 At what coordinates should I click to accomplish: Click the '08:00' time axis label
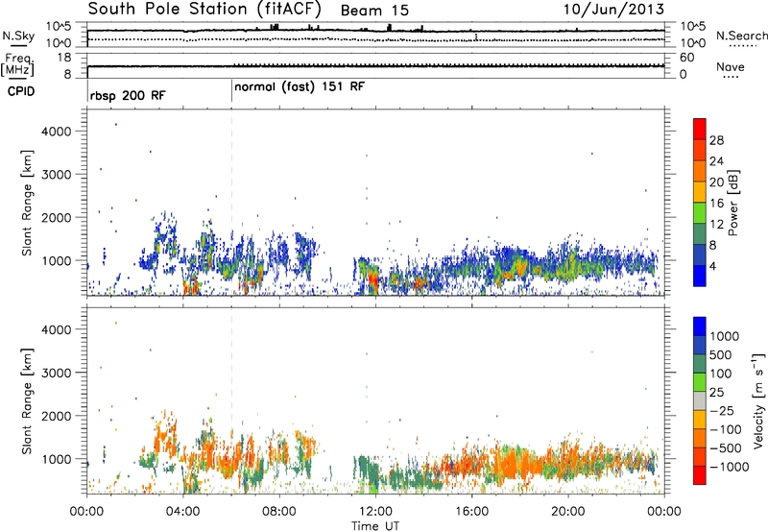tap(279, 512)
